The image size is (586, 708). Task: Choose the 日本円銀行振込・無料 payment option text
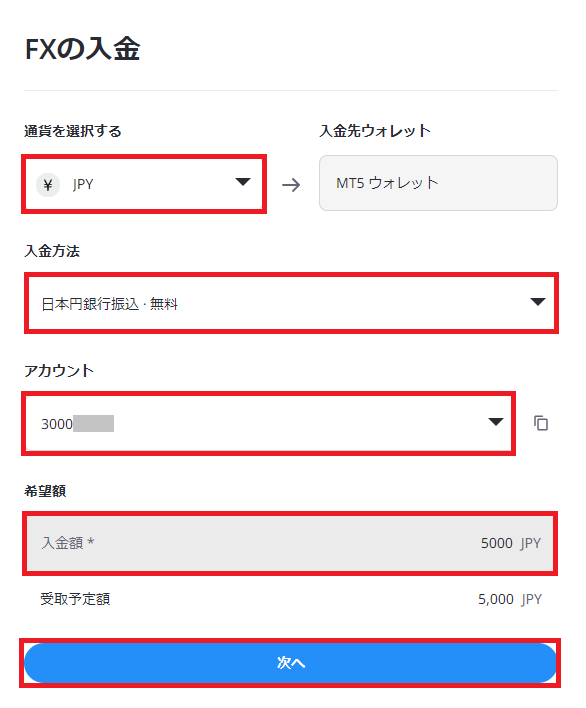pyautogui.click(x=110, y=304)
